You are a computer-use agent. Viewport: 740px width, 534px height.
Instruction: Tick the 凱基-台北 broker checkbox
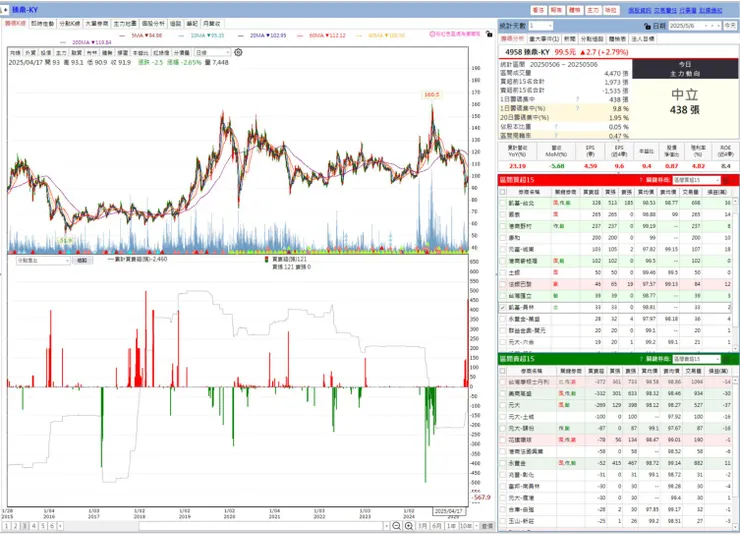pyautogui.click(x=503, y=203)
